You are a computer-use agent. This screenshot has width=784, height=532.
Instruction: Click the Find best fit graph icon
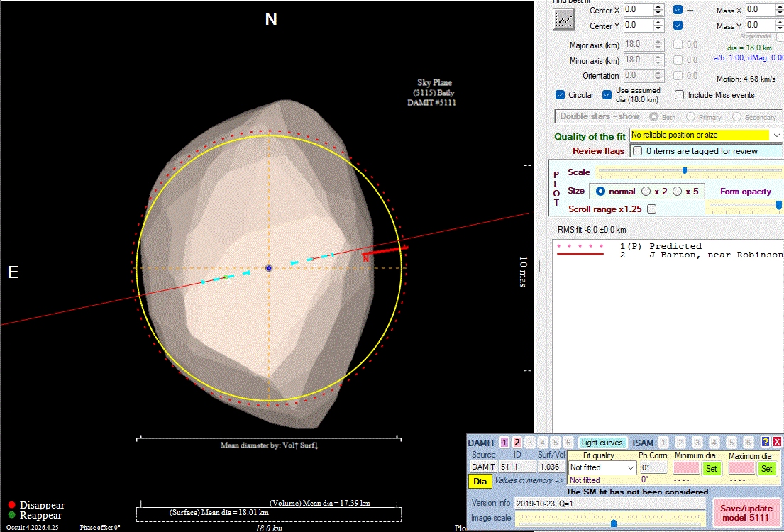coord(564,19)
